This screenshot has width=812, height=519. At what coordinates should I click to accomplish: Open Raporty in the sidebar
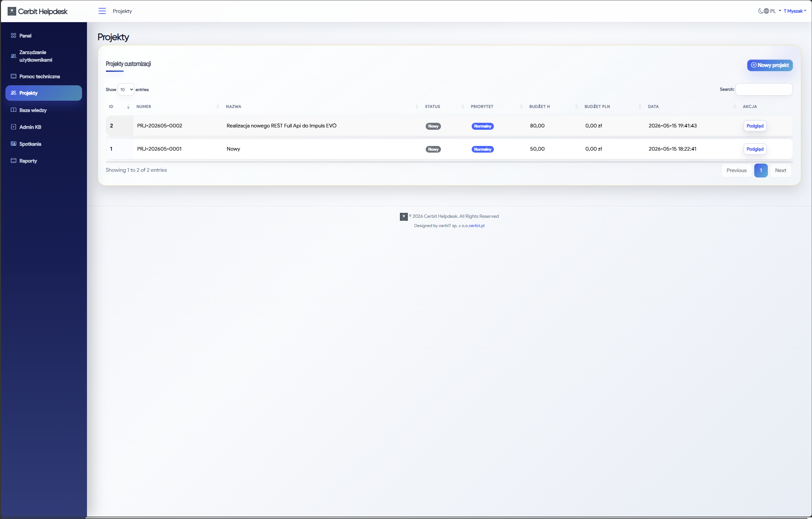click(44, 161)
